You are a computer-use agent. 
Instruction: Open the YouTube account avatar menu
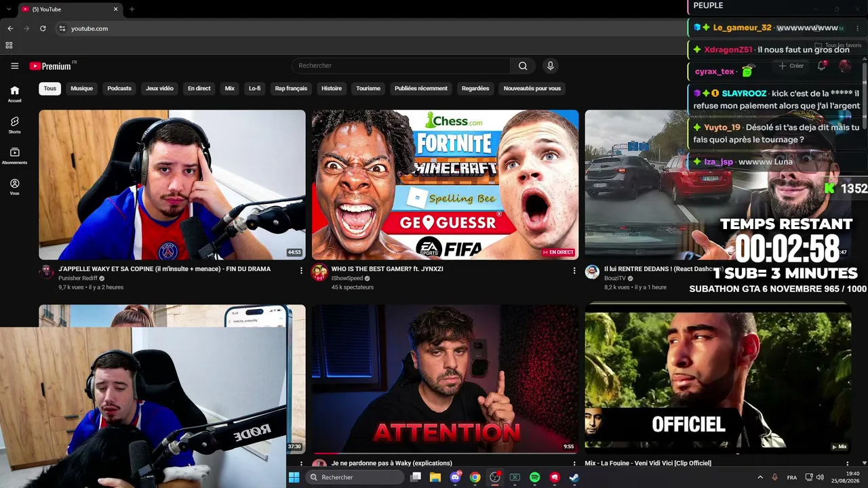[x=845, y=66]
